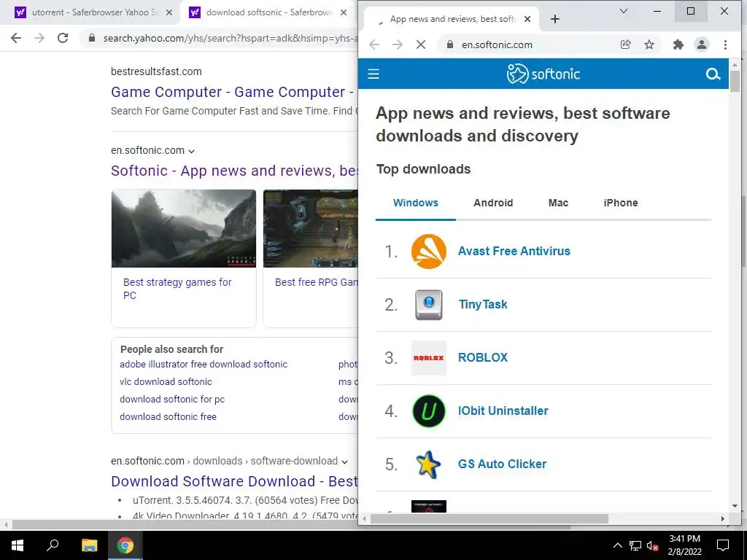Close the download softonic tab
This screenshot has height=560, width=747.
344,13
